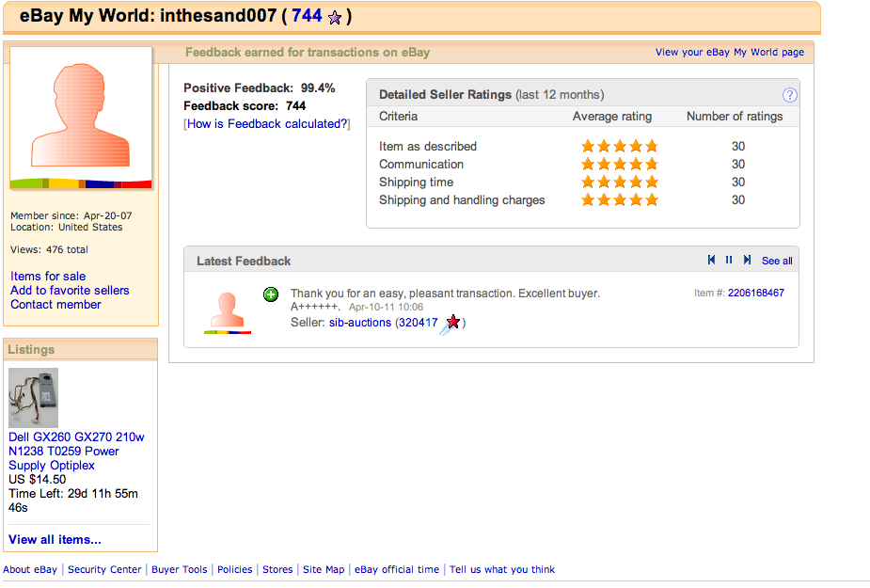
Task: Click the small feedback member avatar
Action: (228, 312)
